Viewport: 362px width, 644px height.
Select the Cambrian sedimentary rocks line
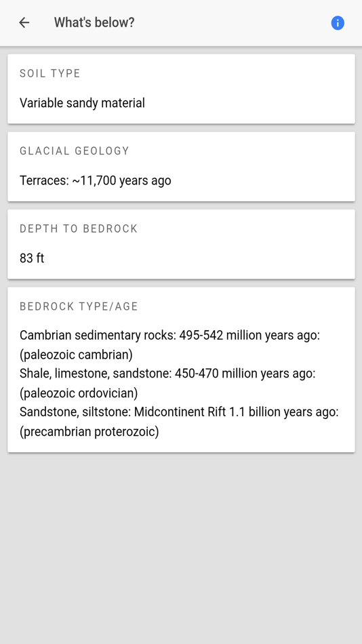tap(169, 336)
